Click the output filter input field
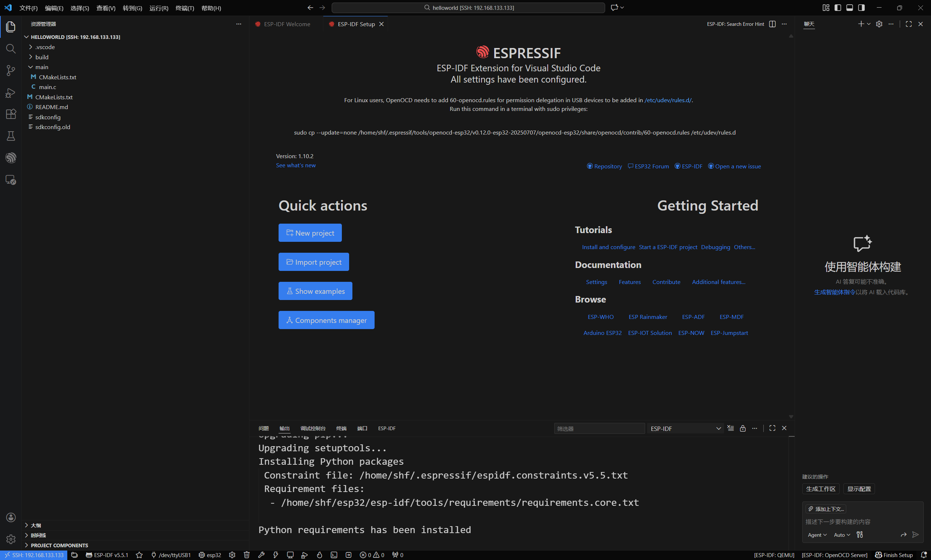This screenshot has height=560, width=931. point(599,429)
